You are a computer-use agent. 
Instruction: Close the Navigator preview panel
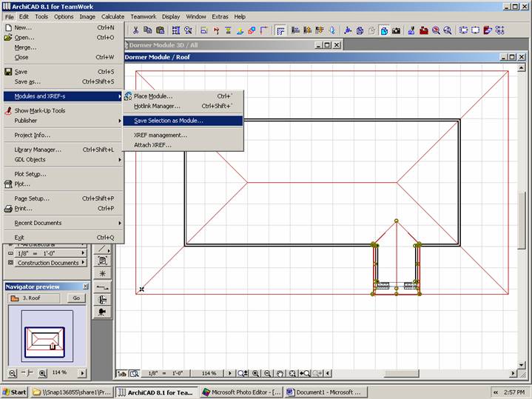point(85,286)
